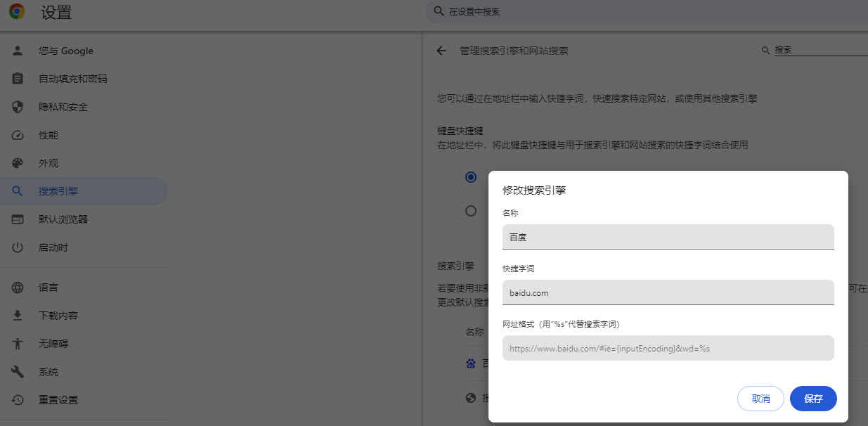Click the shield icon for 隐私和安全
The image size is (868, 426).
click(x=18, y=107)
